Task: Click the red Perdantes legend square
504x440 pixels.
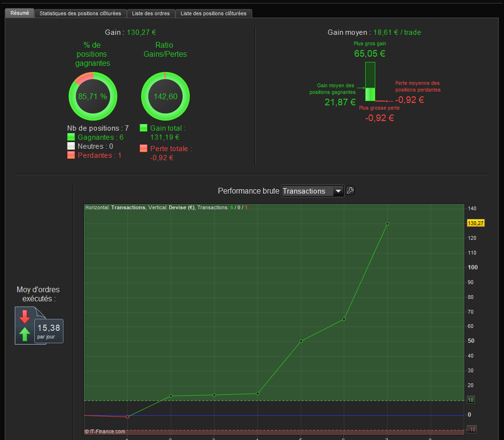Action: click(x=71, y=155)
